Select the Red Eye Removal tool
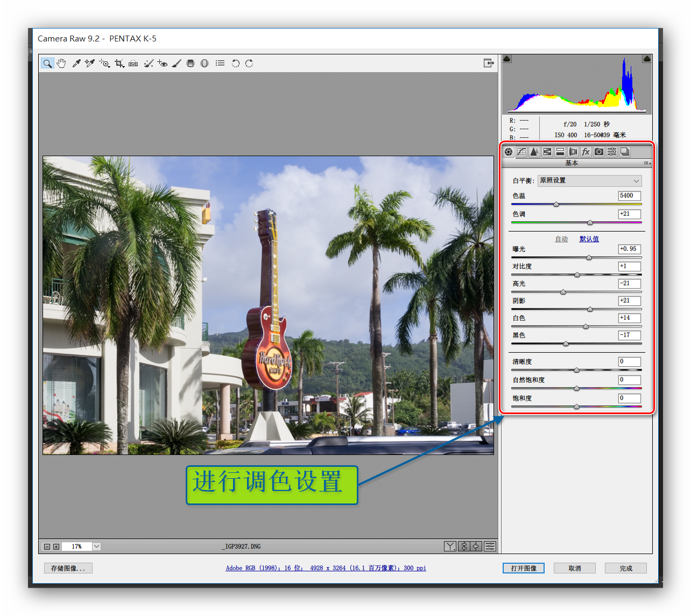The height and width of the screenshot is (616, 691). [163, 63]
